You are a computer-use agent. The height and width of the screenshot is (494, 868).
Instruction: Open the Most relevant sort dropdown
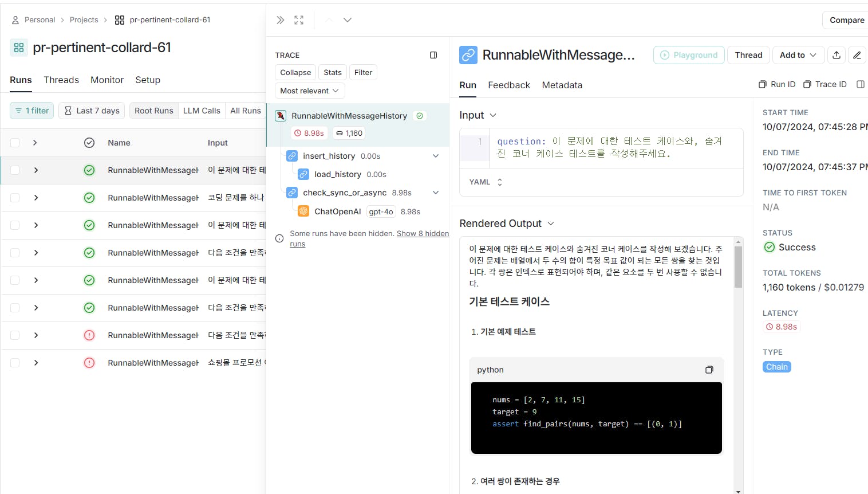click(x=310, y=91)
